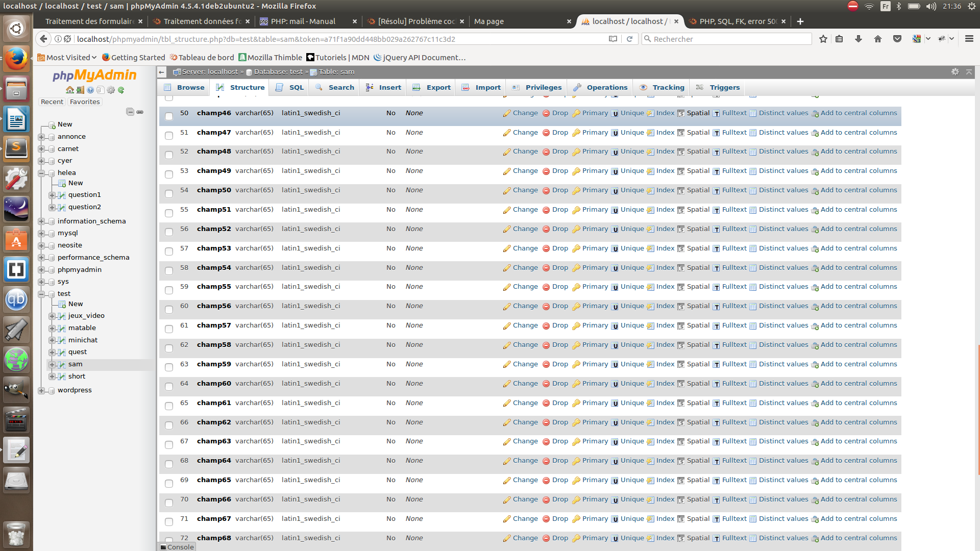This screenshot has width=980, height=551.
Task: Click the Rechercher search field
Action: [727, 39]
